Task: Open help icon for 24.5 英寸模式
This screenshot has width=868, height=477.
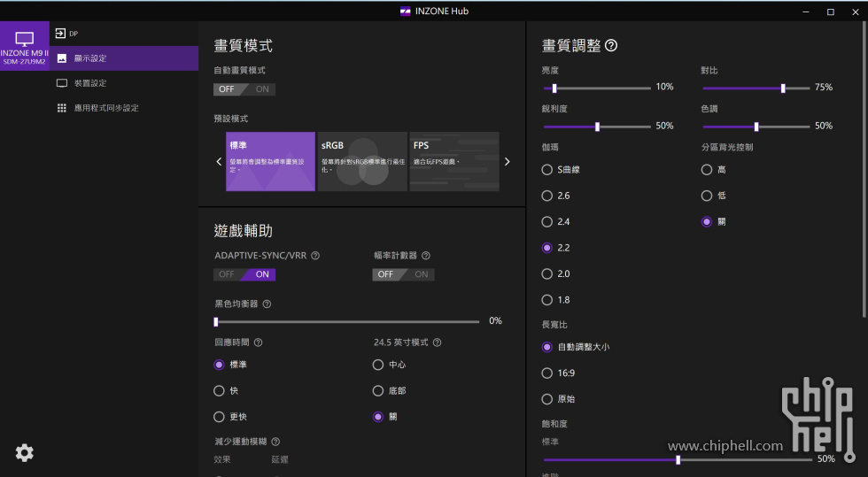Action: pos(437,342)
